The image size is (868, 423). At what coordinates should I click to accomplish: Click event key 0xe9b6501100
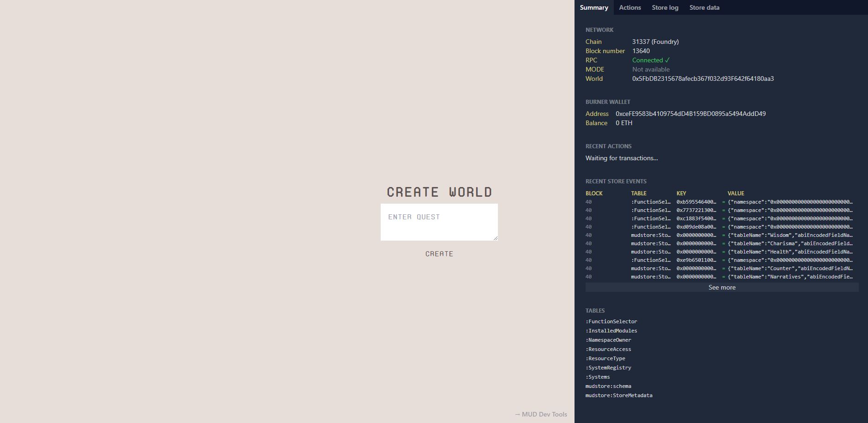696,260
